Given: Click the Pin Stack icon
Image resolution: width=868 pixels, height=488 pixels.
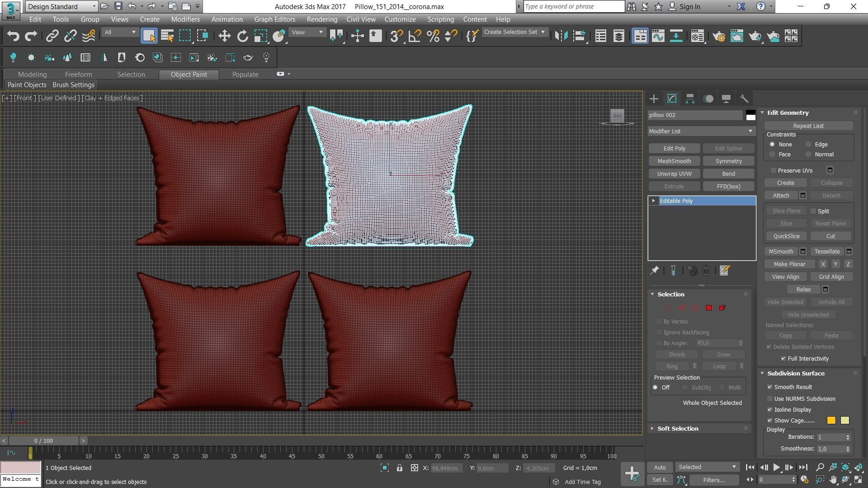Looking at the screenshot, I should coord(654,271).
